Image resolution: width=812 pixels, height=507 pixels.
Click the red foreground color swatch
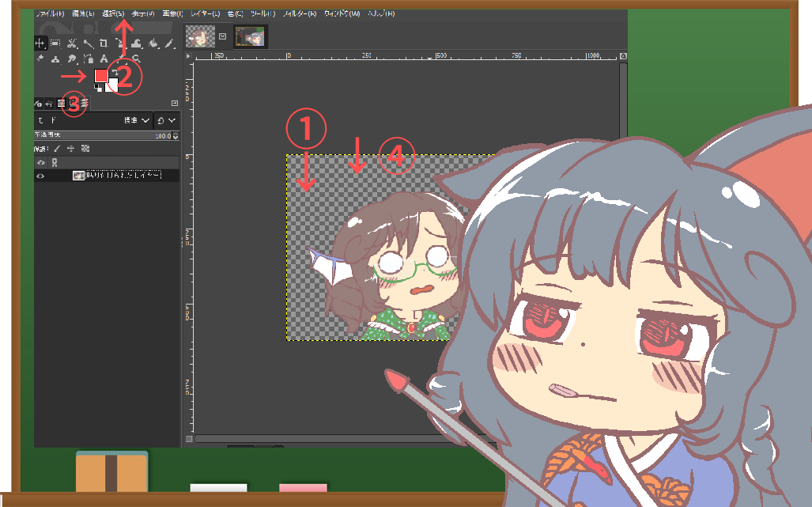101,76
